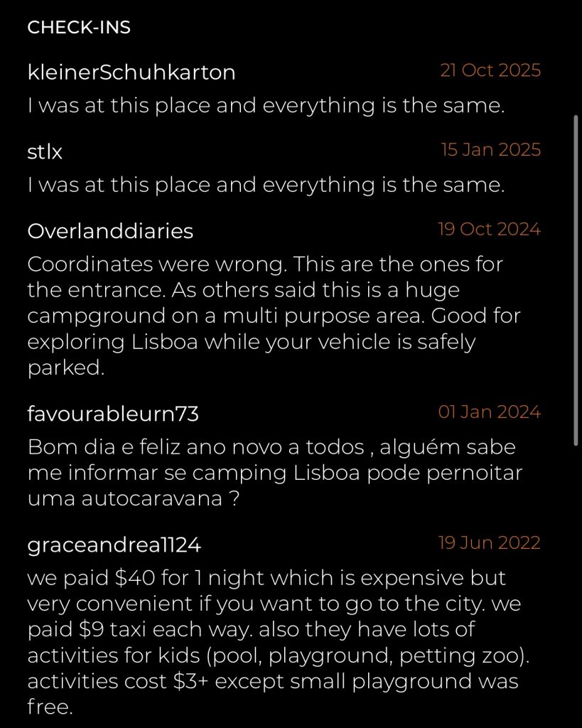
Task: Click the CHECK-INS section header
Action: (x=78, y=28)
